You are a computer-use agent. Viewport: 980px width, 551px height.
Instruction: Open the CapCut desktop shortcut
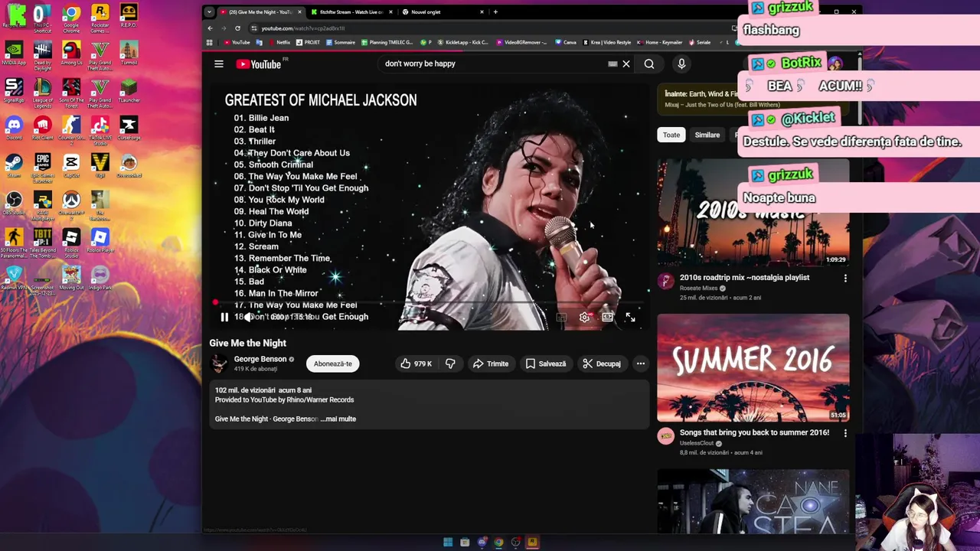click(x=71, y=165)
